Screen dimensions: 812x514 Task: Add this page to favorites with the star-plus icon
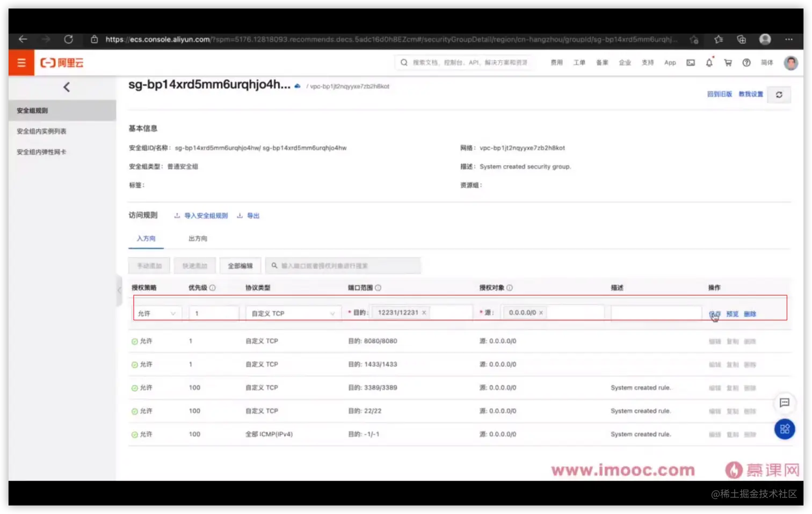(x=694, y=39)
